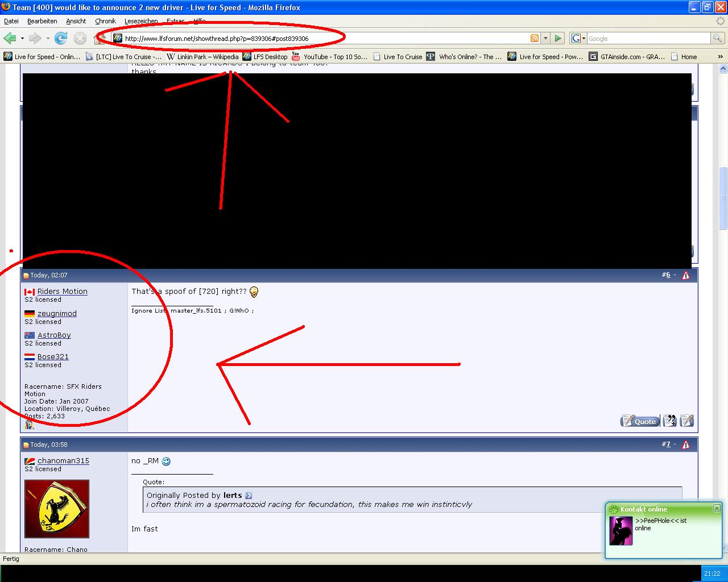The height and width of the screenshot is (582, 728).
Task: Click the avatar in the Kontakt online popup
Action: point(621,531)
